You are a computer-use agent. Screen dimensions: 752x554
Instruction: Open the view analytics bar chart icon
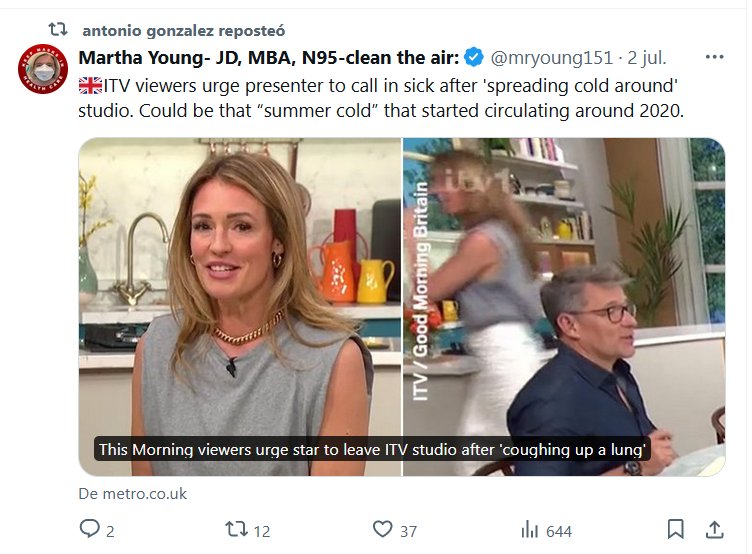pos(530,529)
